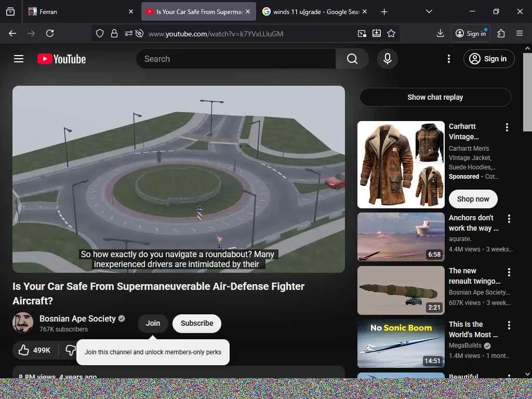This screenshot has width=532, height=399.
Task: Open the site permissions icon in address bar
Action: coord(129,33)
